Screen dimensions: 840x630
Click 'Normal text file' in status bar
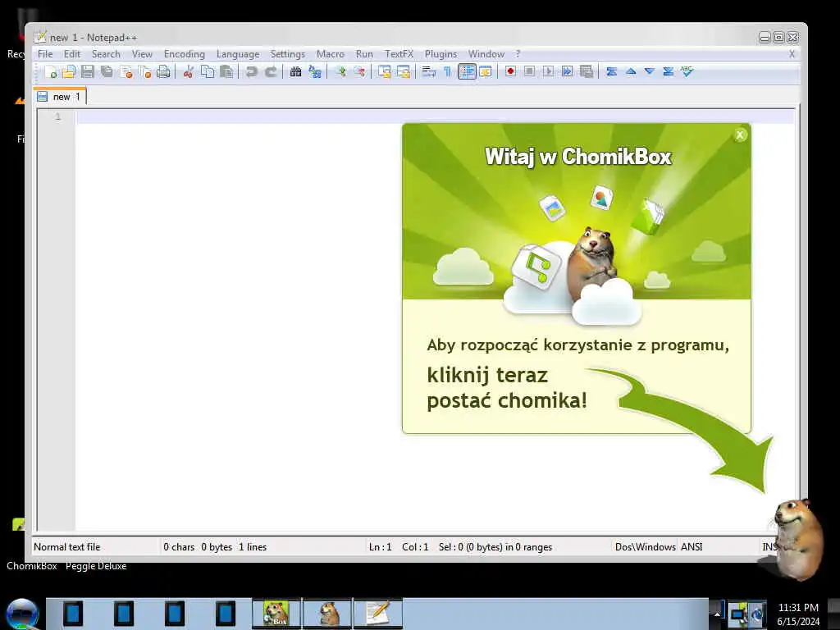point(67,547)
